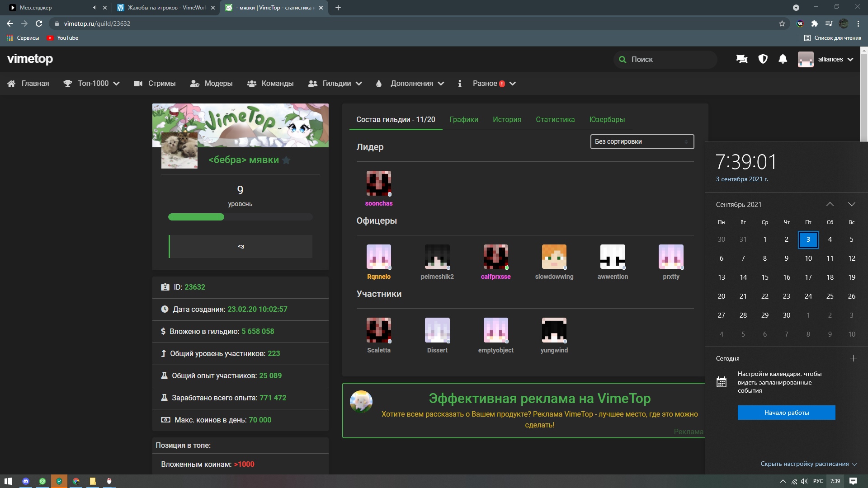Image resolution: width=868 pixels, height=488 pixels.
Task: Click the browser reload button
Action: tap(39, 23)
